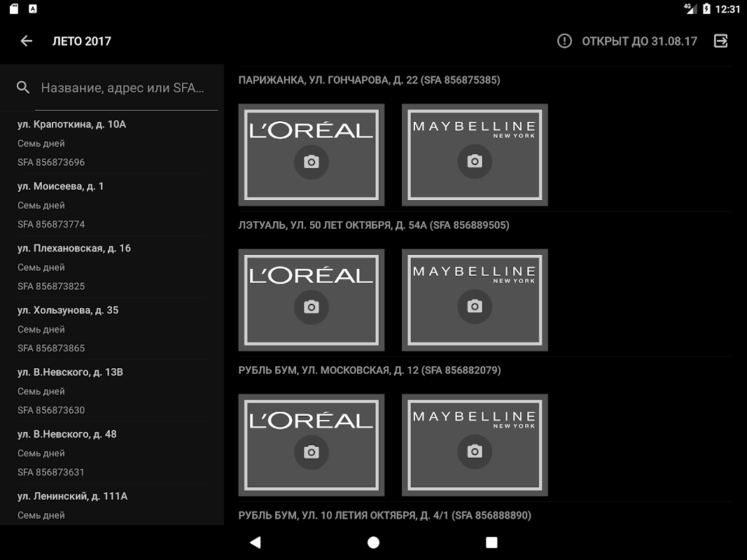Viewport: 747px width, 560px height.
Task: Tap Android home navigation button
Action: click(374, 542)
